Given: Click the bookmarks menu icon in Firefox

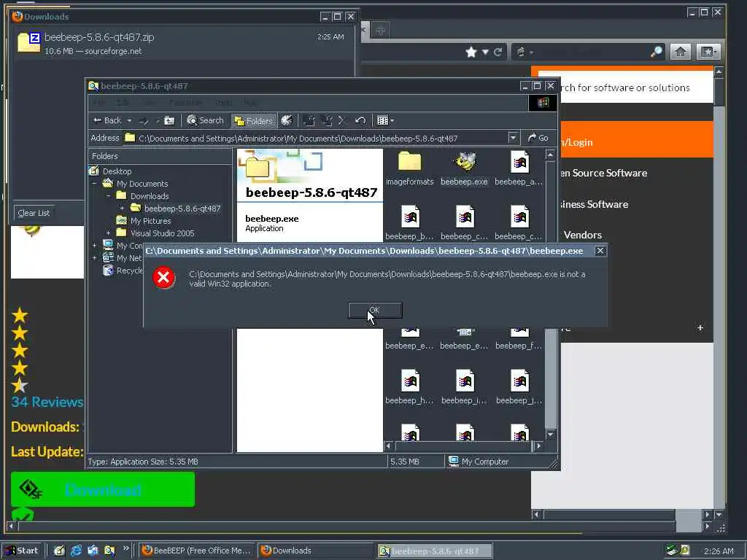Looking at the screenshot, I should click(x=708, y=52).
